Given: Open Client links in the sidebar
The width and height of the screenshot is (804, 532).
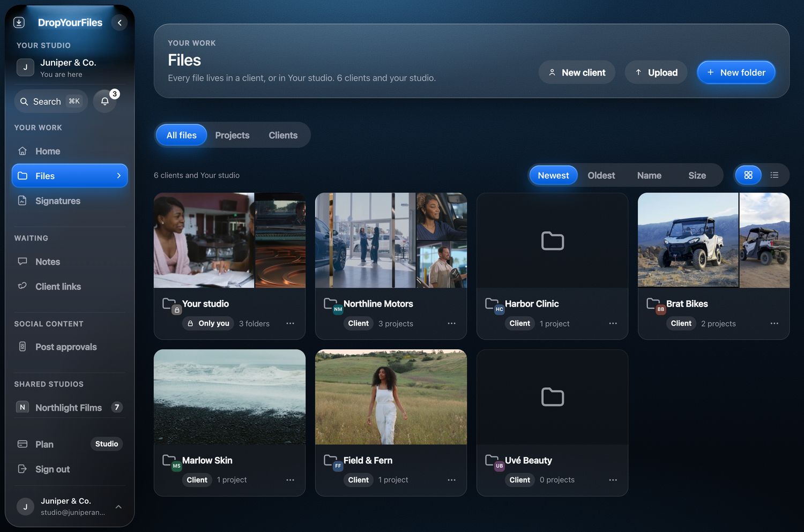Looking at the screenshot, I should (70, 287).
